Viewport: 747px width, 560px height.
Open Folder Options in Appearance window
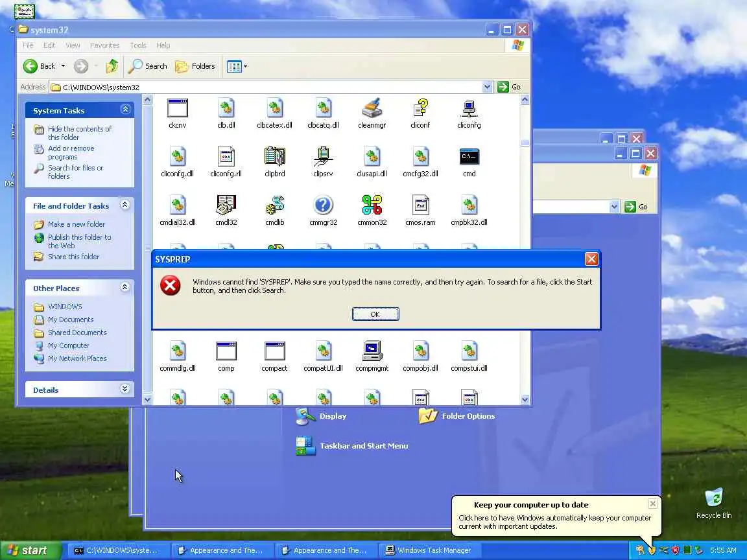tap(457, 415)
